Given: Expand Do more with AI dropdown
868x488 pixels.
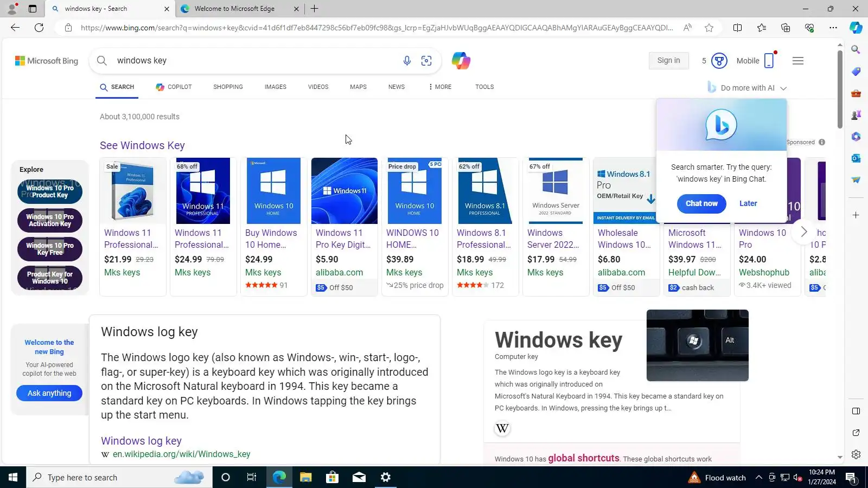Looking at the screenshot, I should [748, 88].
